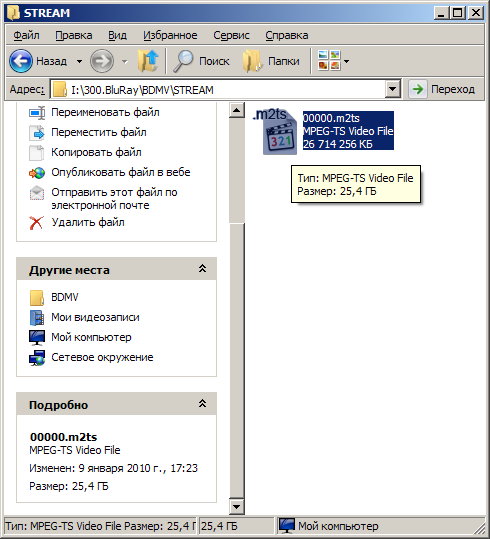The width and height of the screenshot is (490, 539).
Task: Click the Назад back arrow icon
Action: click(x=21, y=61)
